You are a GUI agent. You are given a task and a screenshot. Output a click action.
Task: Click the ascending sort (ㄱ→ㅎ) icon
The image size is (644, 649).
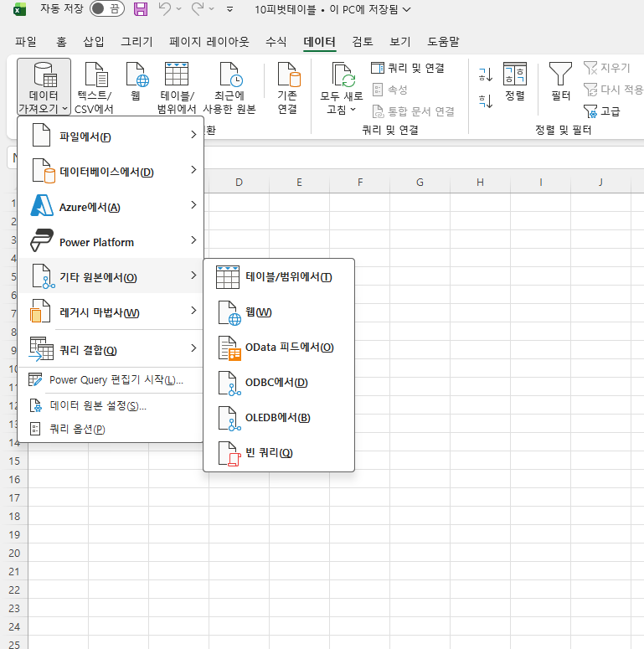coord(485,75)
